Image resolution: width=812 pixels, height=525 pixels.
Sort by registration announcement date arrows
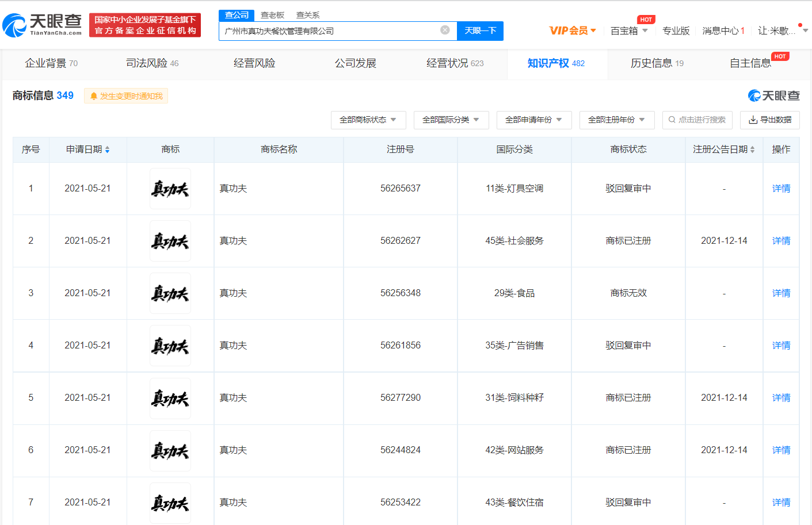[x=753, y=150]
